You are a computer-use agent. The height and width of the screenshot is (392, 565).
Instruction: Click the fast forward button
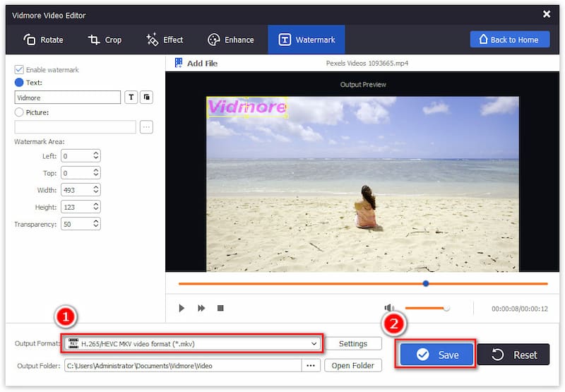201,308
